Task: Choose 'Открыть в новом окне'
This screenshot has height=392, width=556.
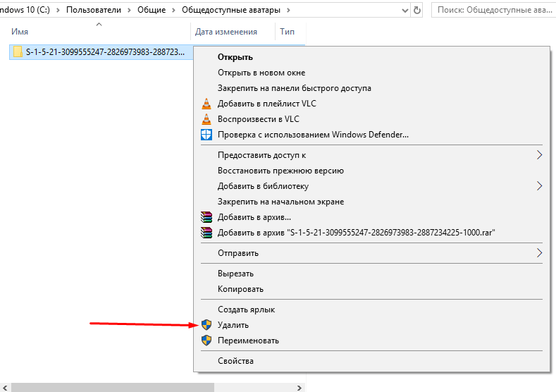Action: tap(261, 73)
